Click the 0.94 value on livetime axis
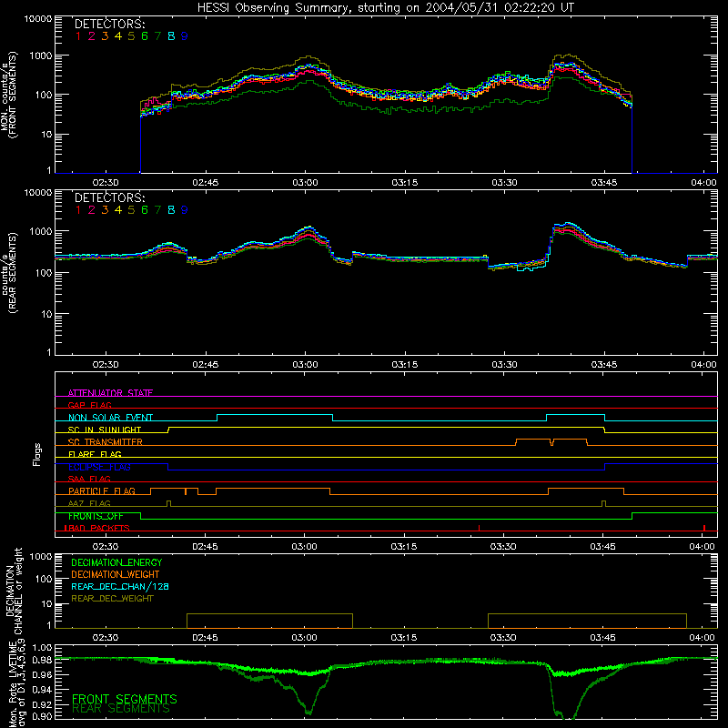Screen dimensions: 728x728 pyautogui.click(x=42, y=690)
